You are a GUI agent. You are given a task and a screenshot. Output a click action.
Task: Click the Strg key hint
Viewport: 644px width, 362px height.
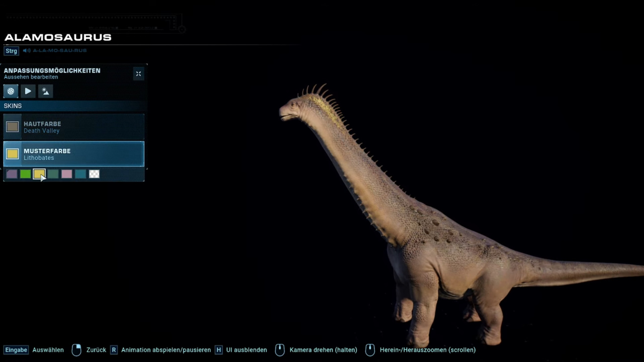point(11,51)
